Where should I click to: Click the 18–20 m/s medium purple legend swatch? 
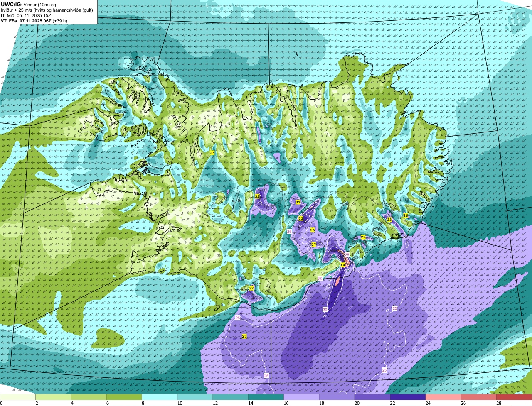point(337,397)
